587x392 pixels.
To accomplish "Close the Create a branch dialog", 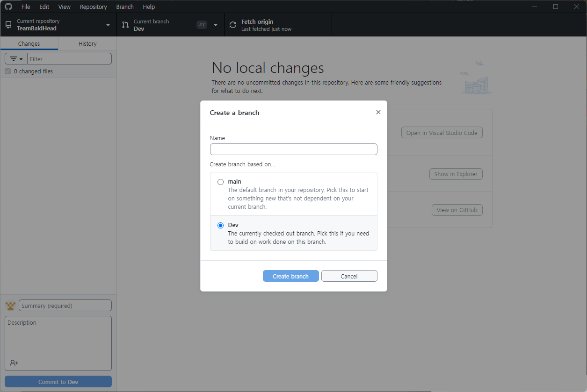I will pos(378,112).
